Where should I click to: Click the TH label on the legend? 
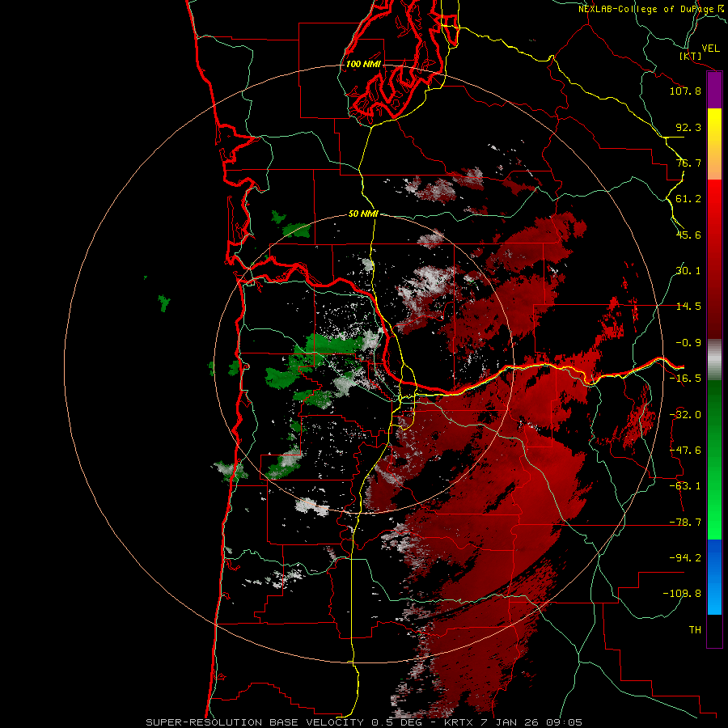tap(695, 629)
